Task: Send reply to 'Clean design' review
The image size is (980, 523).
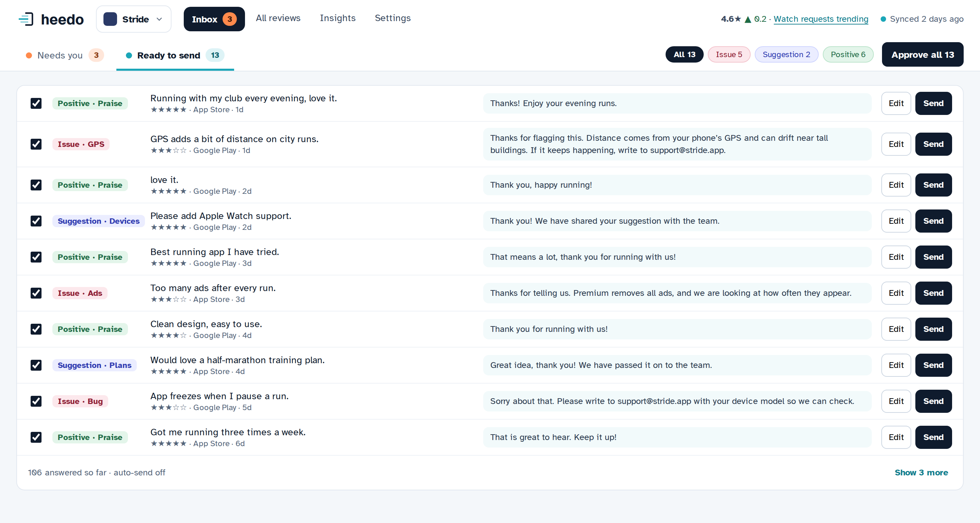Action: pos(933,329)
